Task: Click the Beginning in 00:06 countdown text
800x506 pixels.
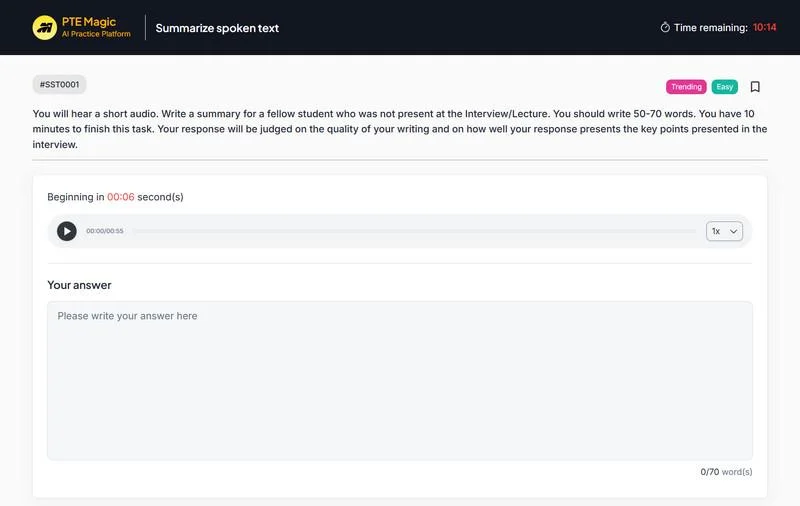Action: coord(115,197)
